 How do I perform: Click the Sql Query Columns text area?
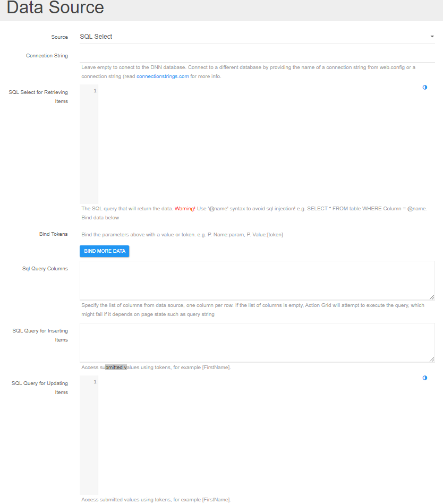(x=255, y=280)
